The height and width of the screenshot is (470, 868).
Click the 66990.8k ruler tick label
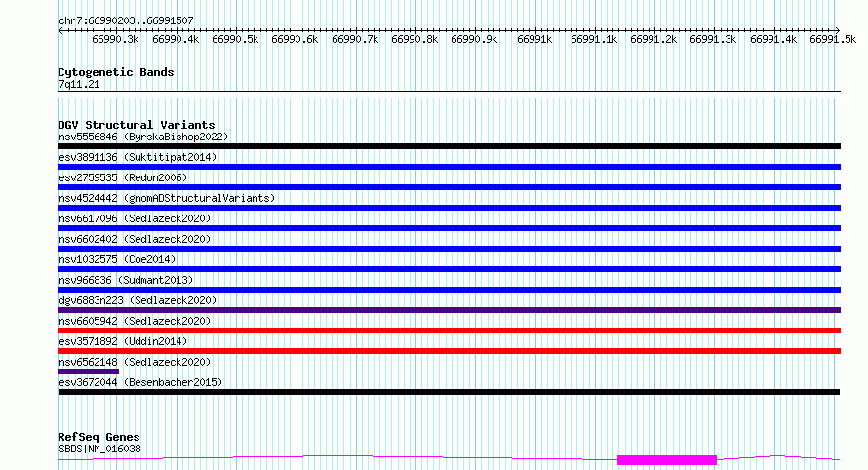pyautogui.click(x=414, y=40)
